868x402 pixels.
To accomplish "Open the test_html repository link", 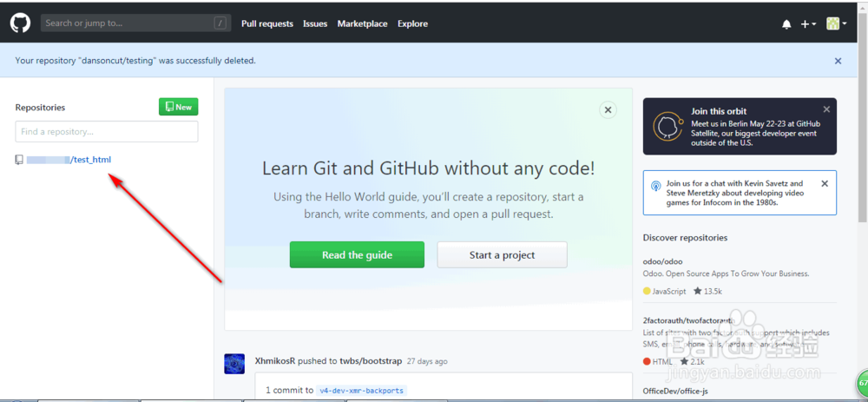I will click(x=69, y=160).
